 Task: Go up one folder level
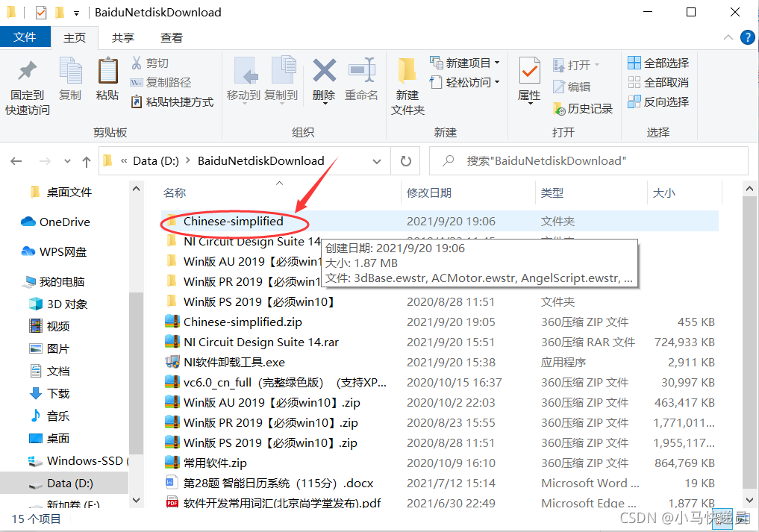86,161
